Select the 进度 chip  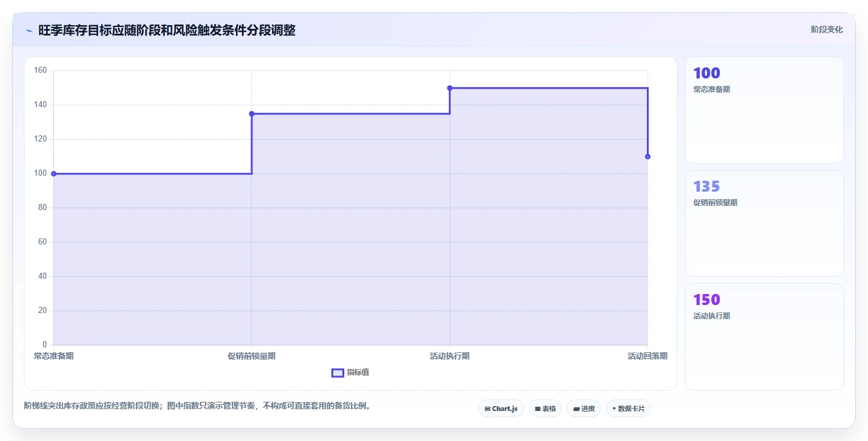[x=584, y=409]
